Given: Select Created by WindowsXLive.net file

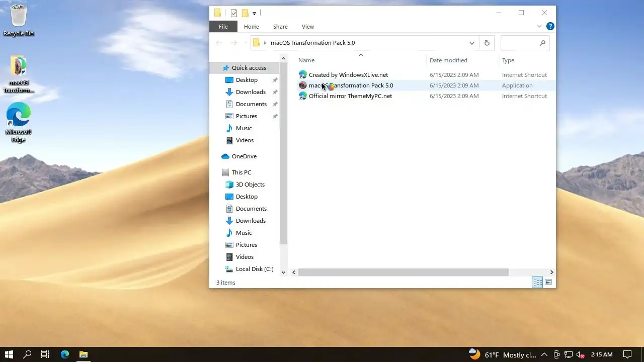Looking at the screenshot, I should coord(348,75).
